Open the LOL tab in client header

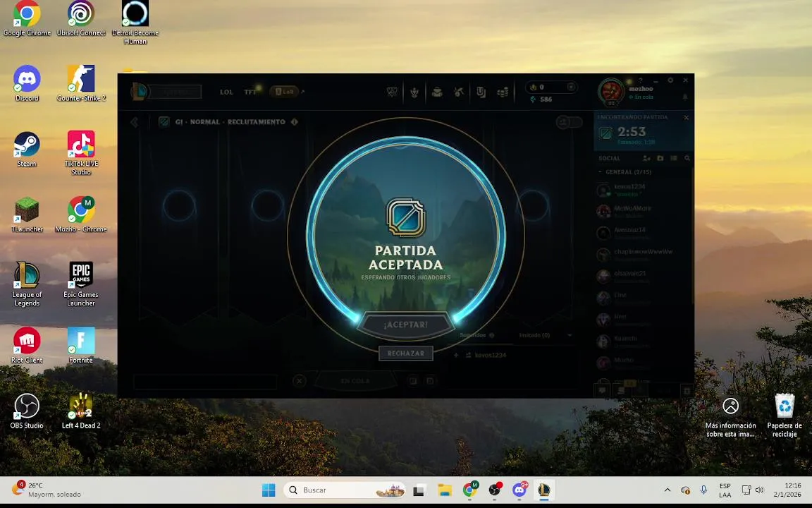click(x=226, y=92)
